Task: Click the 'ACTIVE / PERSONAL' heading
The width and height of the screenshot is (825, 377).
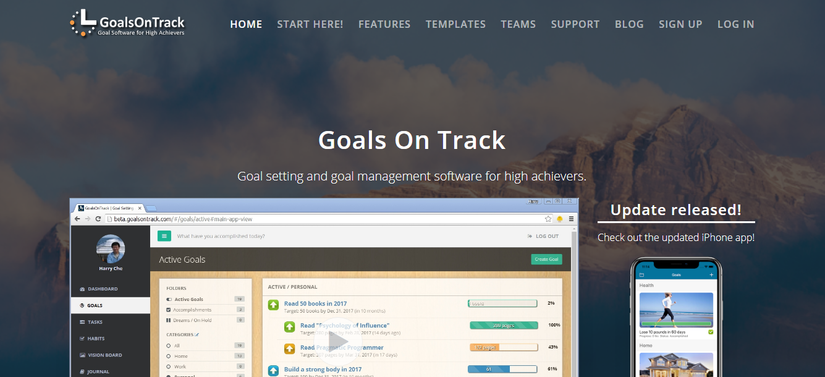Action: [293, 287]
